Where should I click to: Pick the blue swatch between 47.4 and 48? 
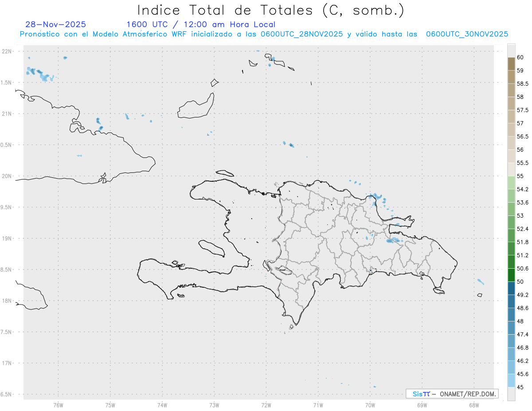click(x=511, y=328)
